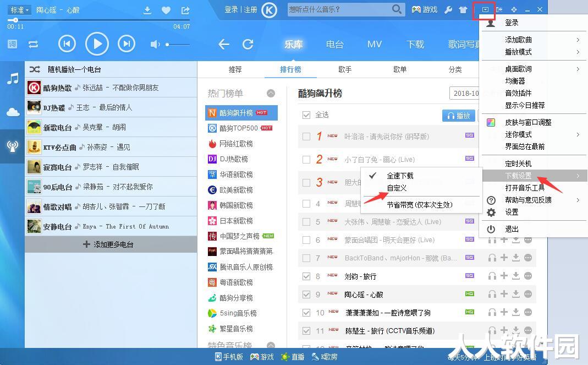
Task: Open more options for BackToBand row
Action: tap(528, 258)
